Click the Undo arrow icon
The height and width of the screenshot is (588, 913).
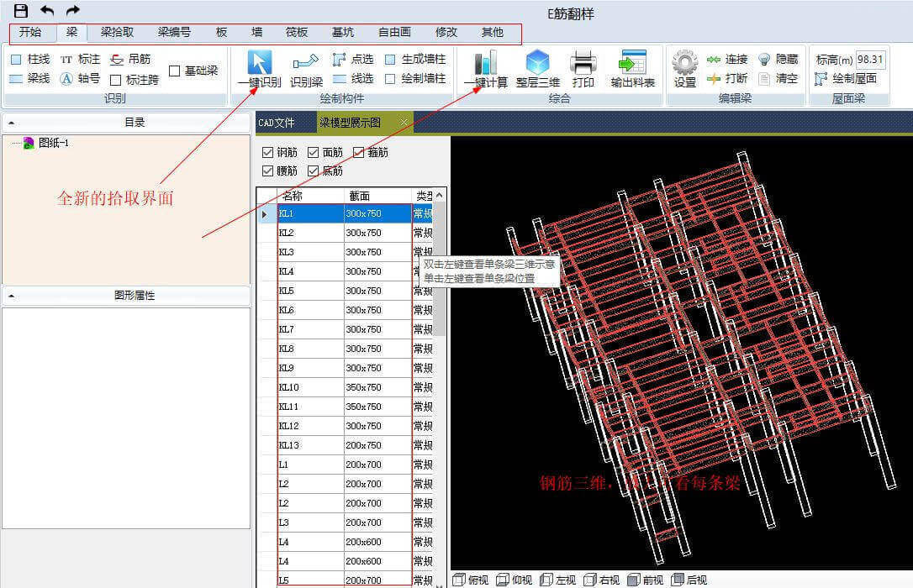pyautogui.click(x=47, y=11)
